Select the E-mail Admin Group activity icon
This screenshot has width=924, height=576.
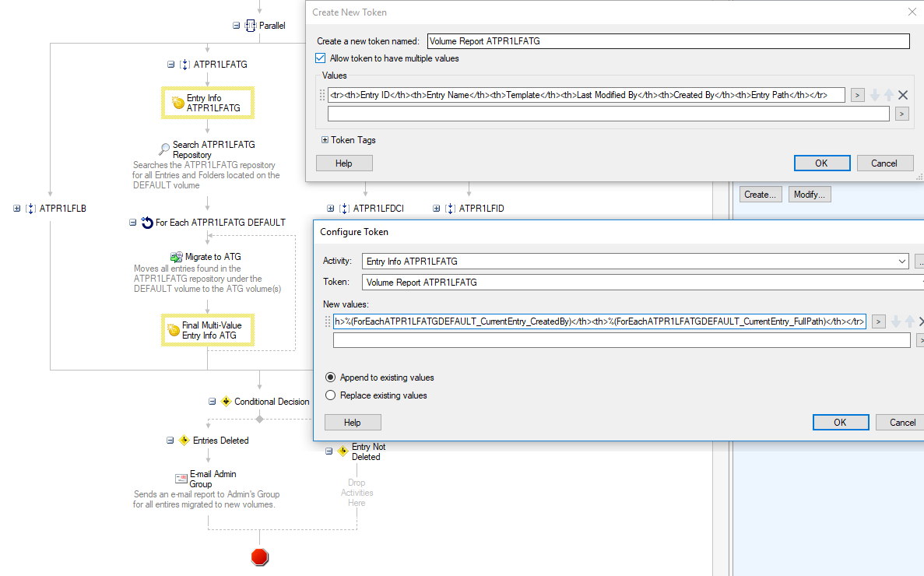[181, 478]
